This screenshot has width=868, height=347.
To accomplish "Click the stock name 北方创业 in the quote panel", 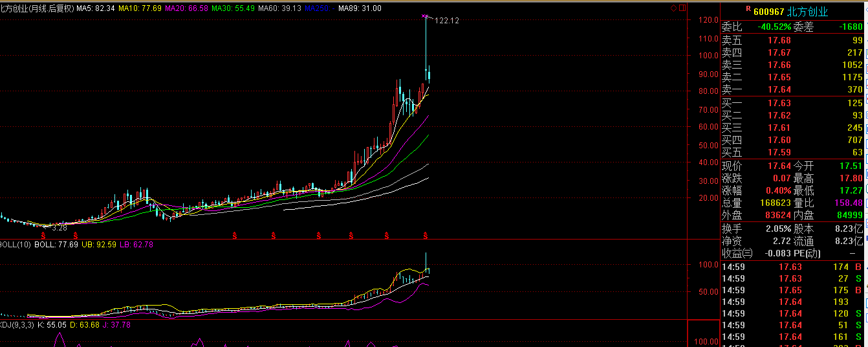I will click(807, 12).
